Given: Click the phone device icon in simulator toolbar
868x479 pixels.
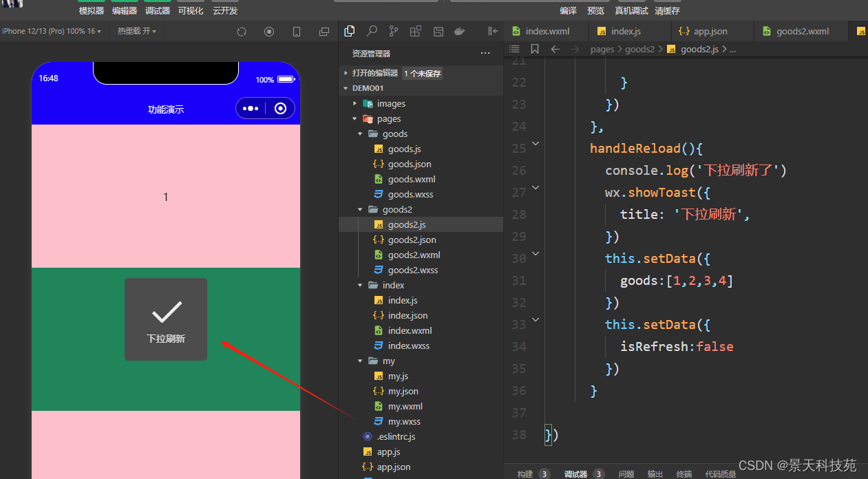Looking at the screenshot, I should [x=297, y=32].
